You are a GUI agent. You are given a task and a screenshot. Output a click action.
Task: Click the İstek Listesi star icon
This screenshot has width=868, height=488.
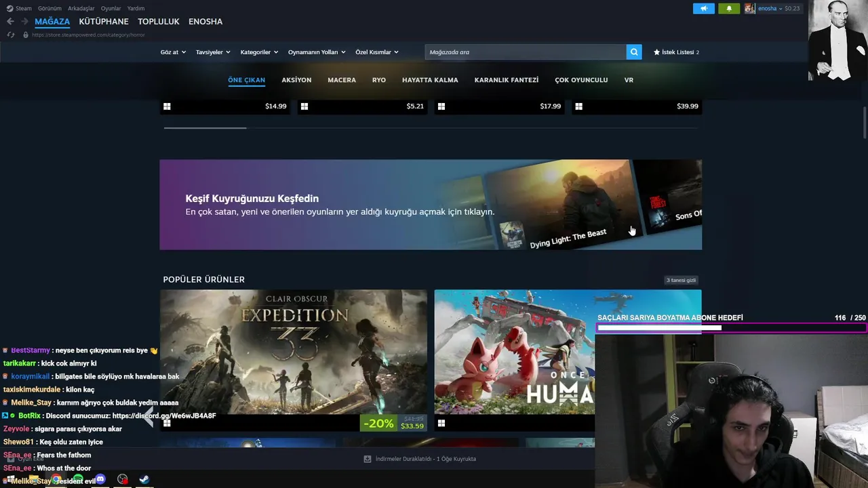656,52
